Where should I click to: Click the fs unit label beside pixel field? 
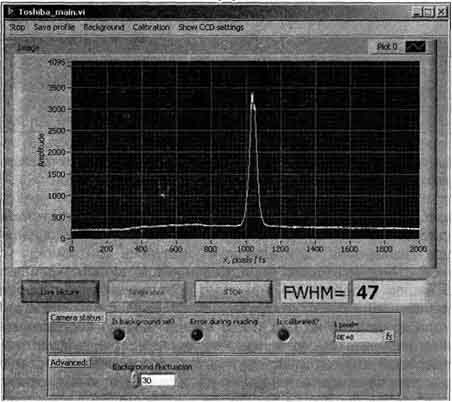(389, 337)
